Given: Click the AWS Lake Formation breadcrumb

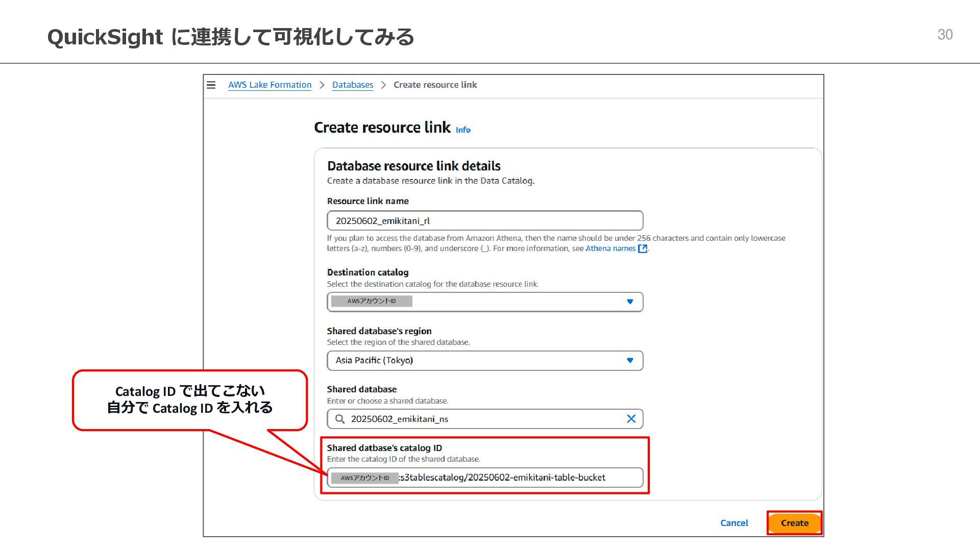Looking at the screenshot, I should pos(269,85).
